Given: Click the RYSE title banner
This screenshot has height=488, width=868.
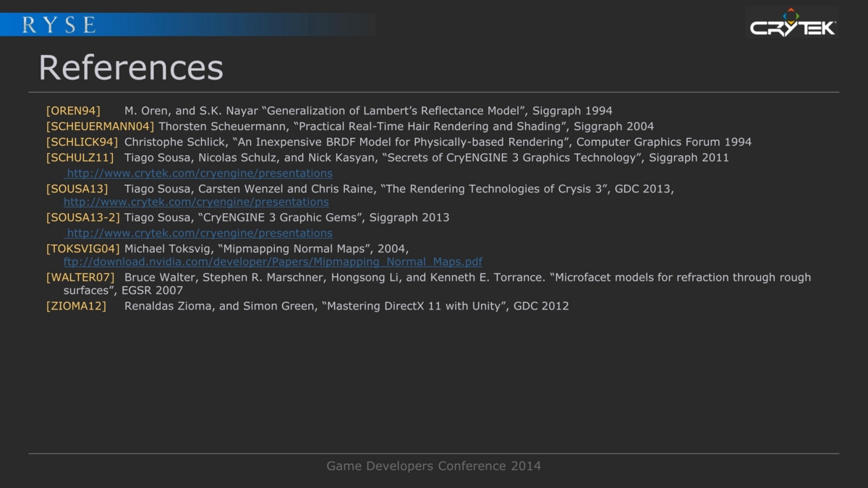Looking at the screenshot, I should [187, 25].
